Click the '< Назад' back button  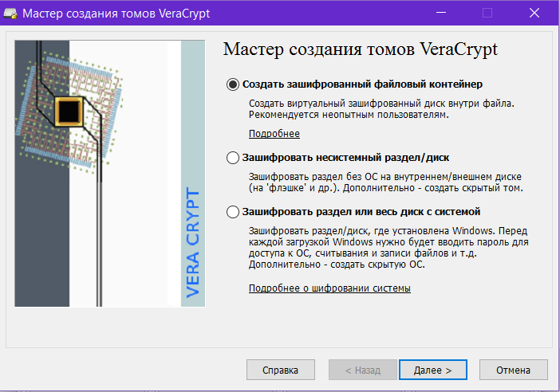coord(362,370)
